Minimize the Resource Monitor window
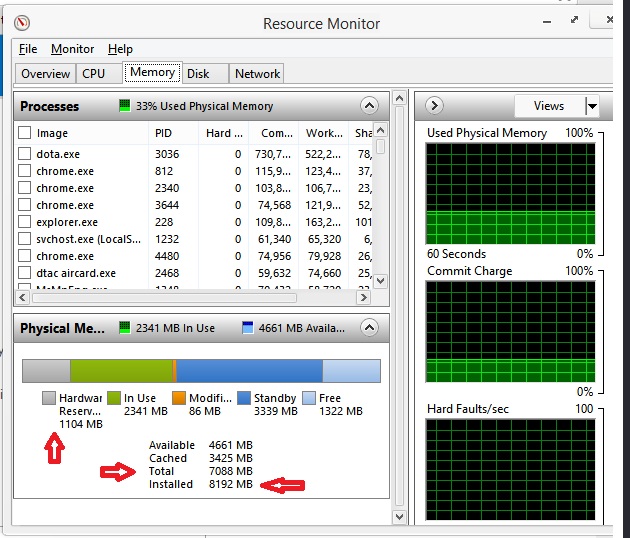 [x=547, y=22]
